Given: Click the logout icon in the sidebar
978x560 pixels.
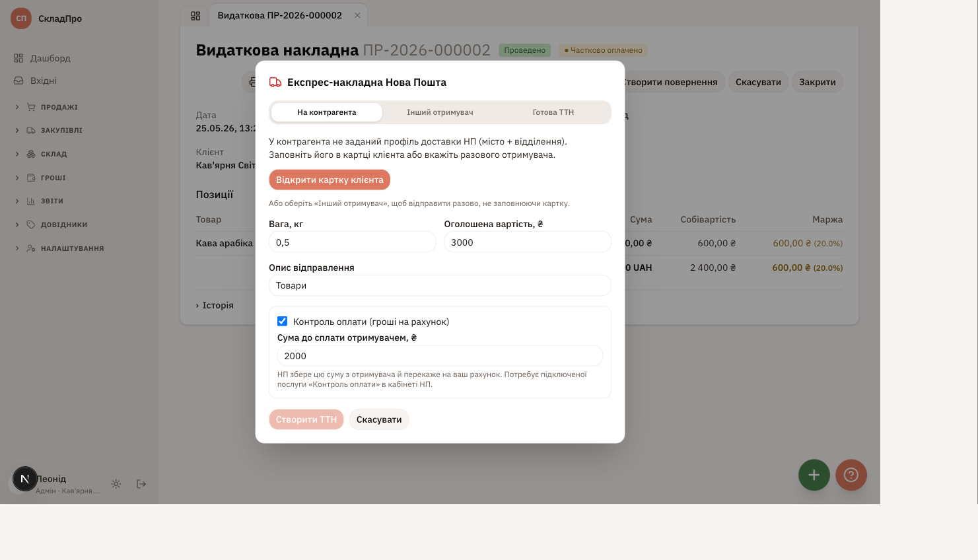Looking at the screenshot, I should 141,484.
